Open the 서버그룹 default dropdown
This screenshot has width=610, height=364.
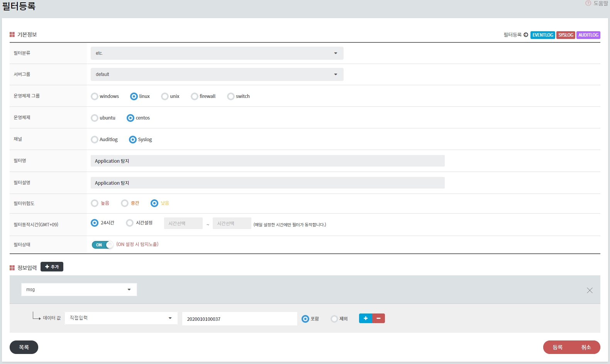tap(217, 74)
